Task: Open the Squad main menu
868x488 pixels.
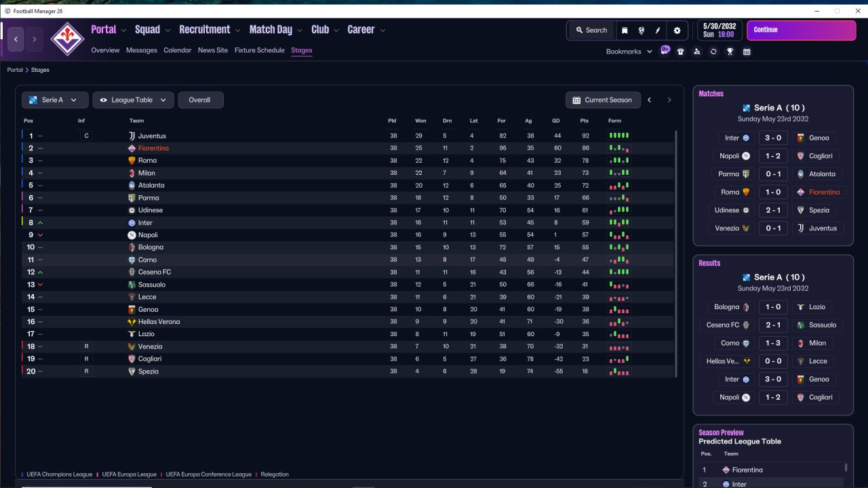Action: pos(147,29)
